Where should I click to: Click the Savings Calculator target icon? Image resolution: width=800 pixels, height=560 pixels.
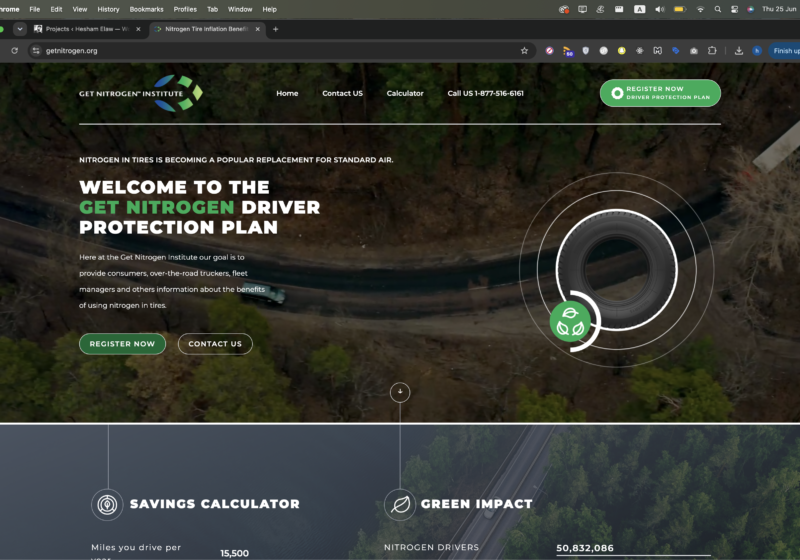(107, 504)
